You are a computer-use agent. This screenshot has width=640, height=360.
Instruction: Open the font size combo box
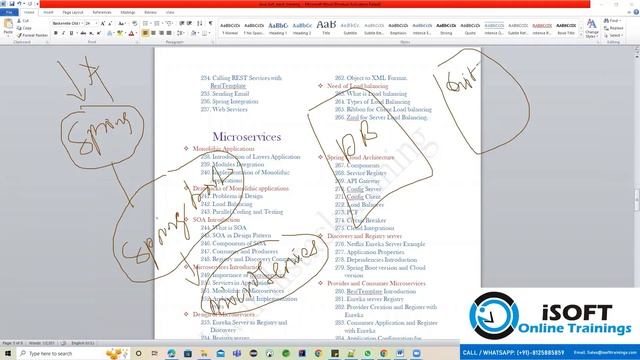tap(91, 24)
